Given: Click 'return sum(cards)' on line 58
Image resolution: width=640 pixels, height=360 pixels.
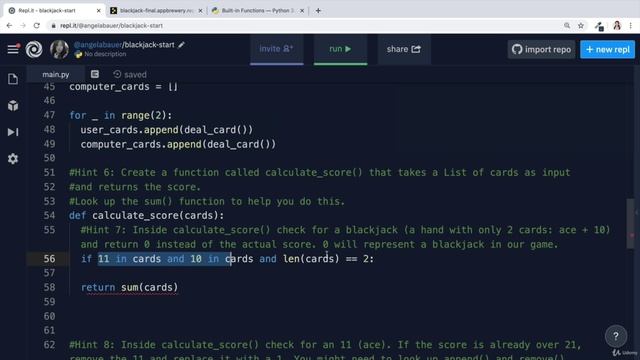Looking at the screenshot, I should (x=129, y=287).
